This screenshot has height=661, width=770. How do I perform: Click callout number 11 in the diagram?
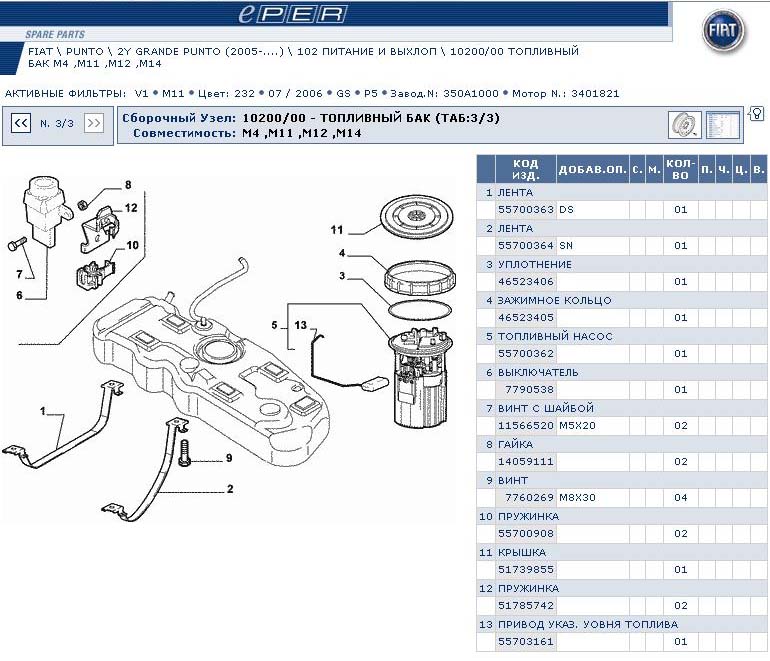(x=337, y=230)
